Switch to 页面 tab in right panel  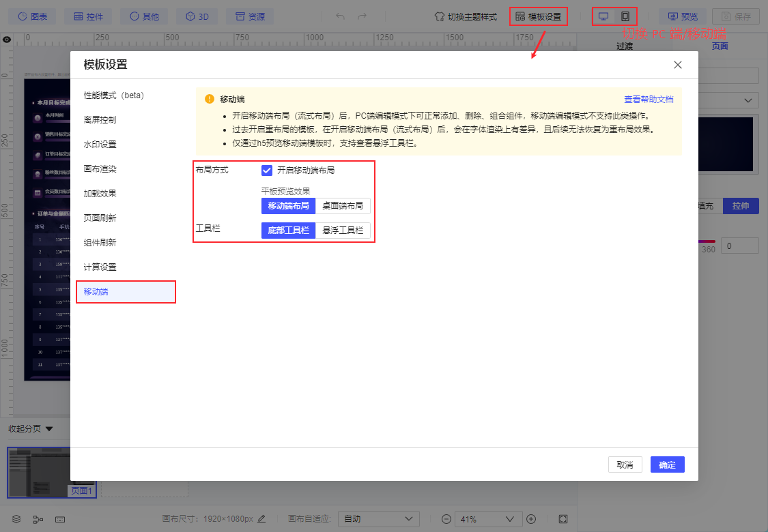(720, 46)
